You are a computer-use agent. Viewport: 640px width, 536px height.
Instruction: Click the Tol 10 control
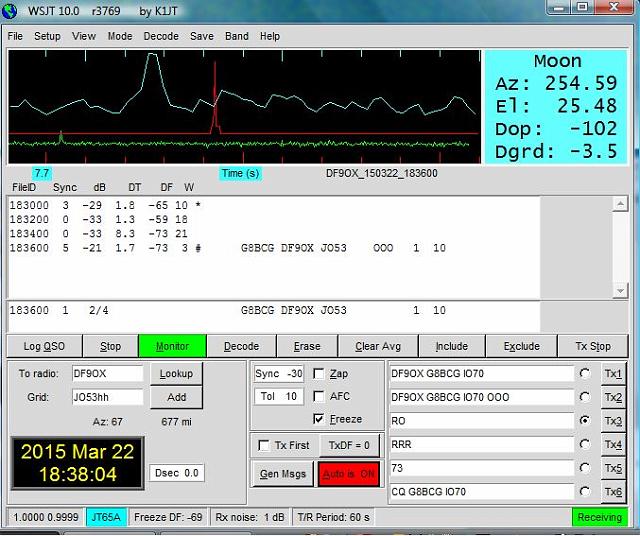coord(279,396)
